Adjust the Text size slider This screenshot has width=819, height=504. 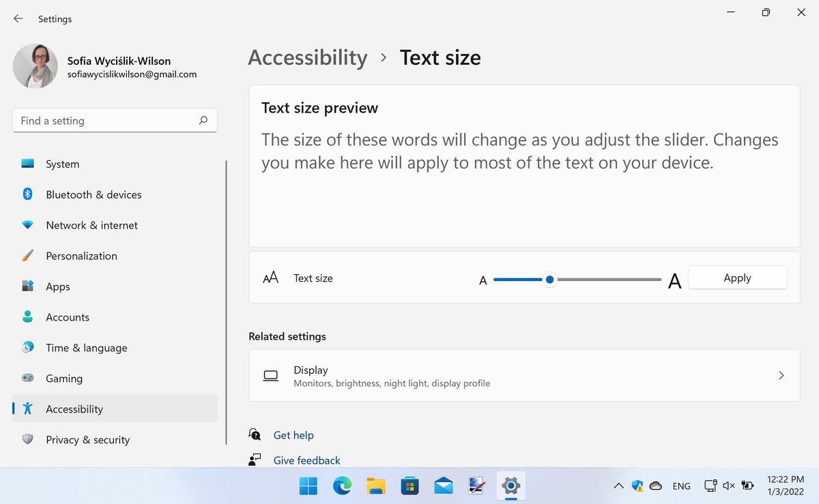pos(549,280)
